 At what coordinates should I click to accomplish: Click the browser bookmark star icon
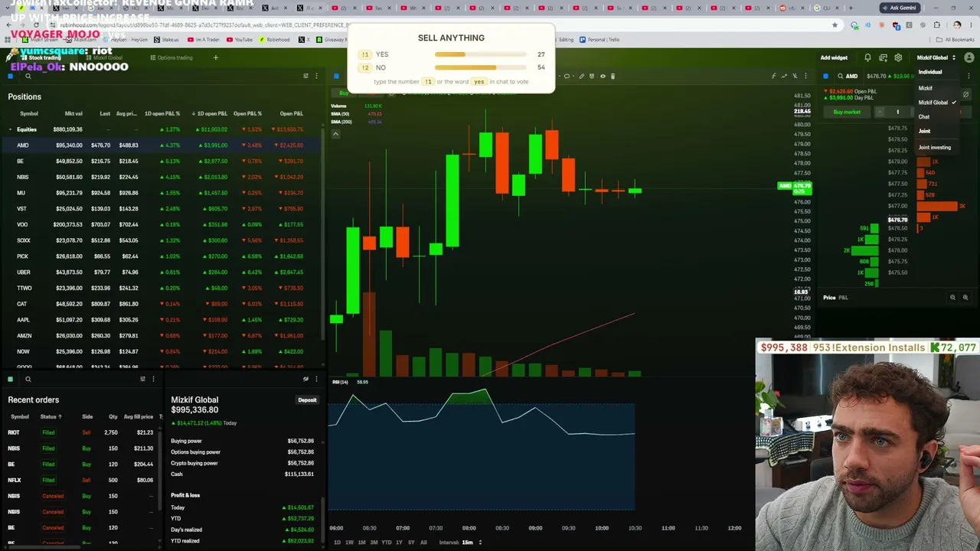pos(835,25)
